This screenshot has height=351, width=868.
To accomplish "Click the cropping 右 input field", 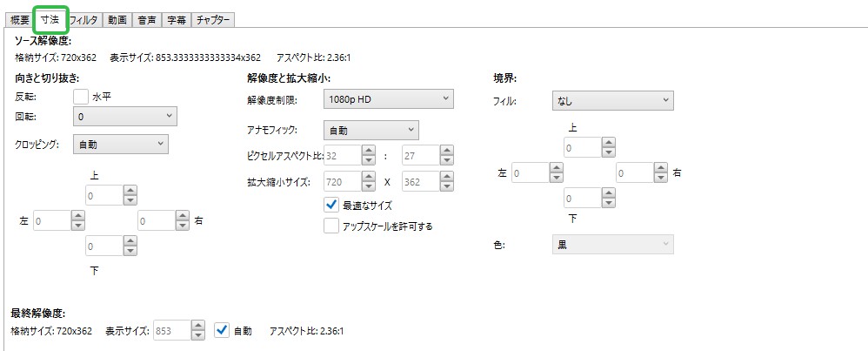I will pos(157,220).
